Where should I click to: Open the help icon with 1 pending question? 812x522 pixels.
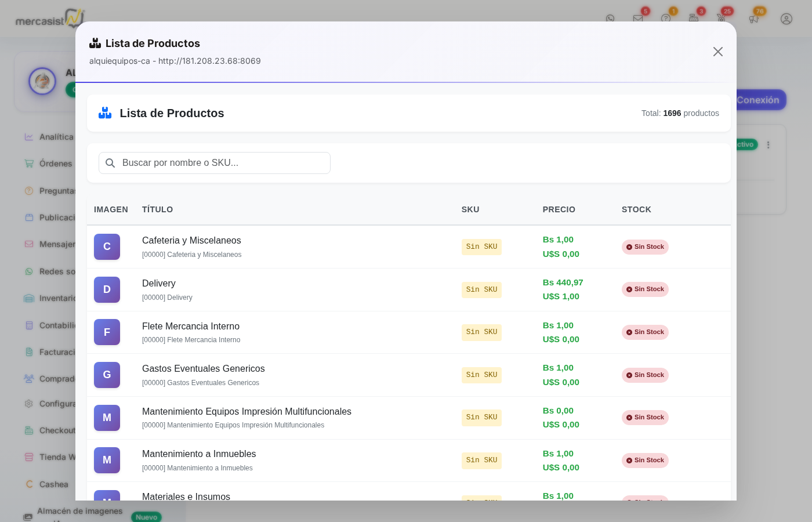click(x=666, y=19)
